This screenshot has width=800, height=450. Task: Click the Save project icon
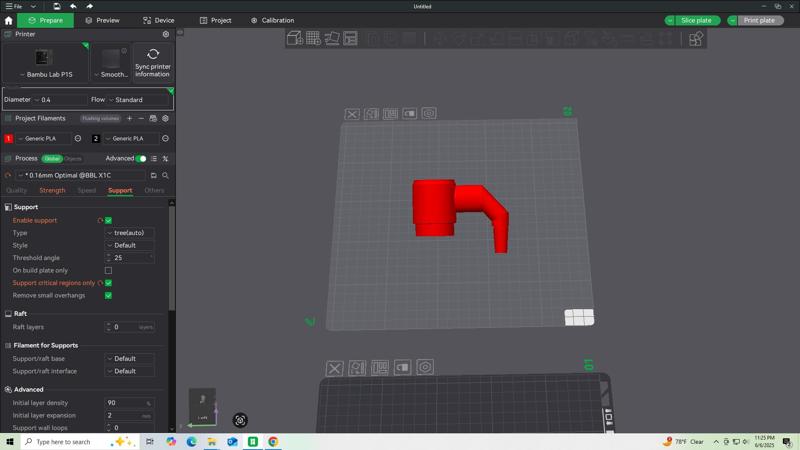point(57,6)
